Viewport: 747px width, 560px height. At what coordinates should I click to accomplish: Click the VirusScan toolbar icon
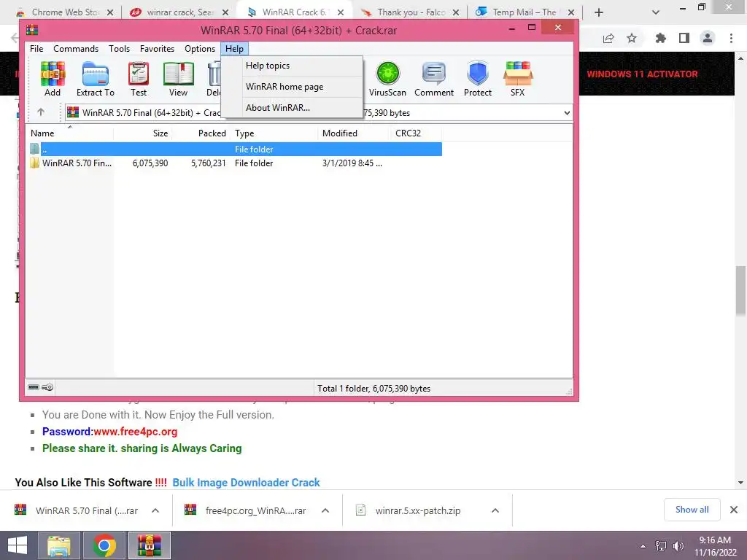point(387,79)
